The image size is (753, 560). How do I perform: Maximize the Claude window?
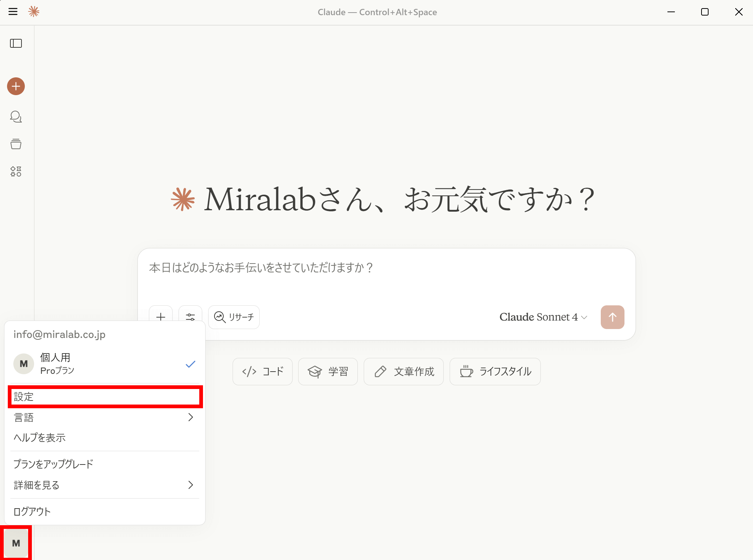[x=705, y=12]
